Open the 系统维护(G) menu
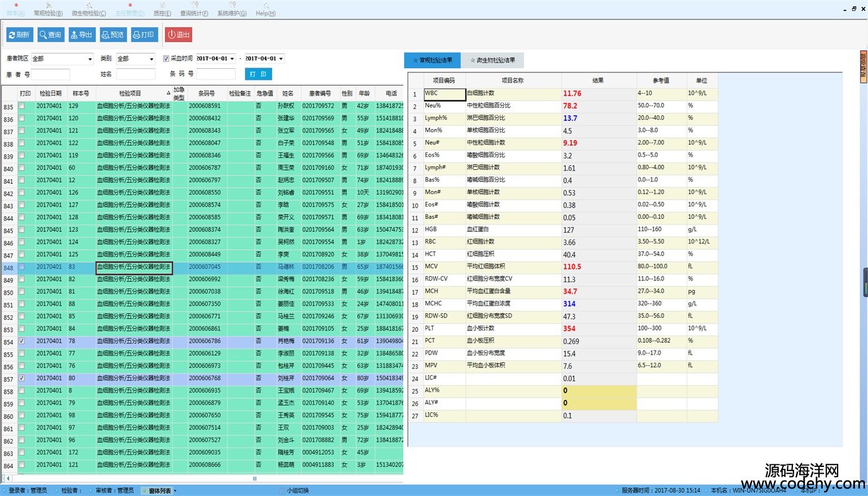 pos(231,10)
